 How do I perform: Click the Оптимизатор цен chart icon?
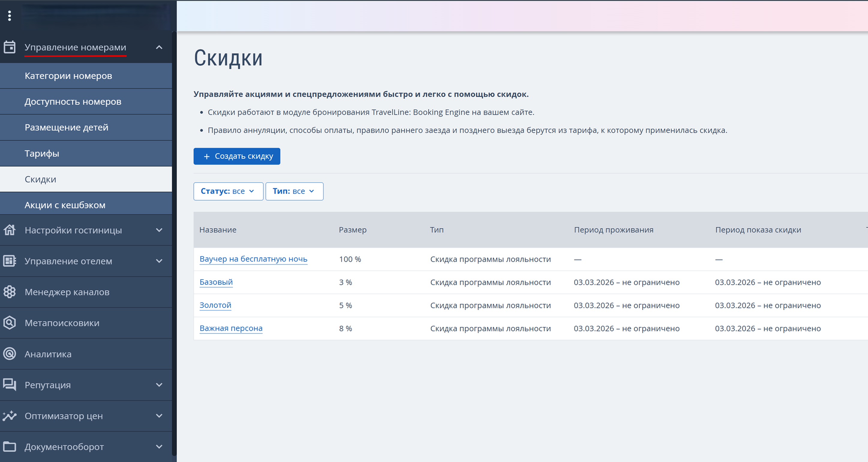point(9,416)
